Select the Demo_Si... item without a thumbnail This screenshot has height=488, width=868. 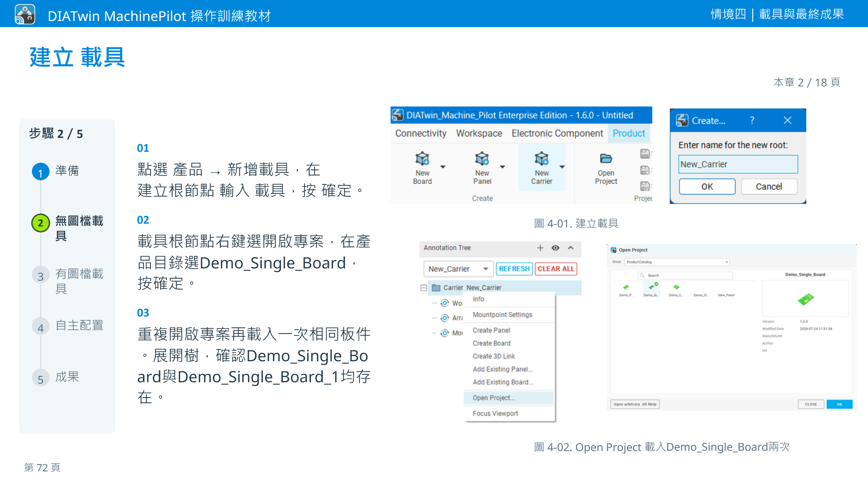[701, 295]
